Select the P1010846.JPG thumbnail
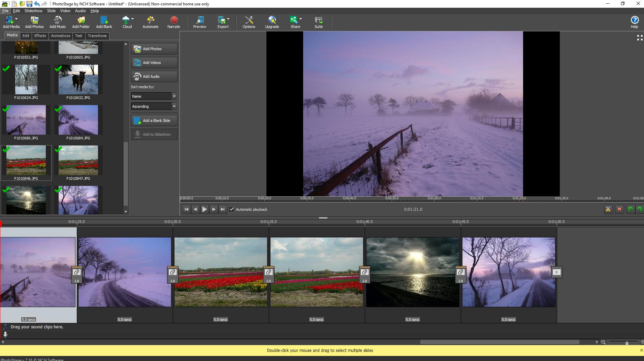This screenshot has width=644, height=361. pos(26,161)
